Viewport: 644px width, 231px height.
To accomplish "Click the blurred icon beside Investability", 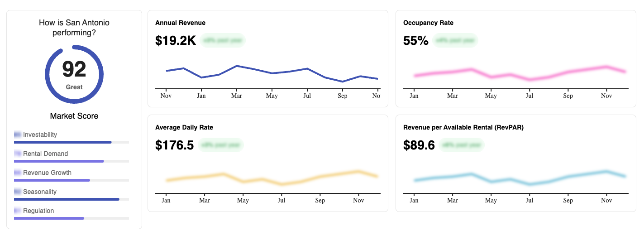I will point(18,135).
